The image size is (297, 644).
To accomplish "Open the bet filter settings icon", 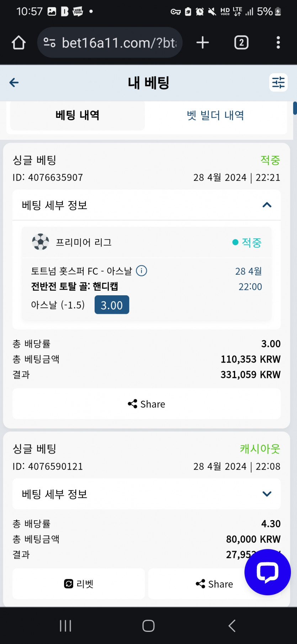I will coord(278,83).
